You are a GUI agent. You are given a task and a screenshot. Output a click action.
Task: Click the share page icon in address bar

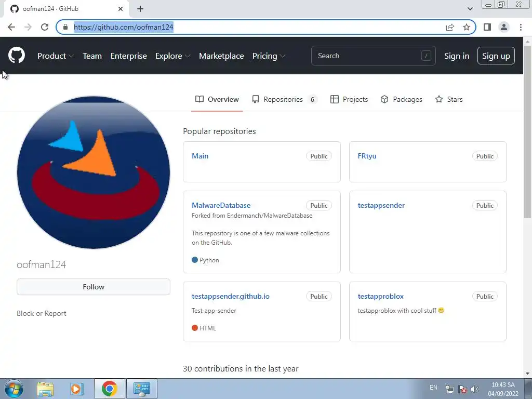click(x=450, y=27)
